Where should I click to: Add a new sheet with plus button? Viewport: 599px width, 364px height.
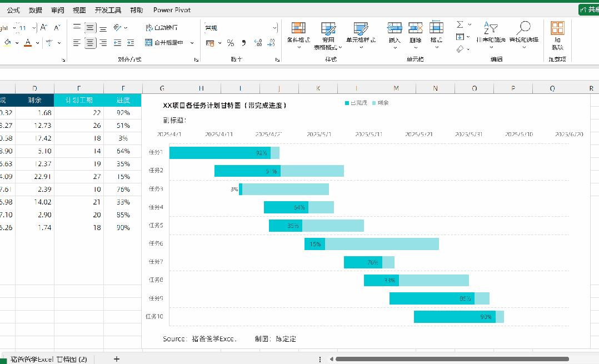[117, 359]
